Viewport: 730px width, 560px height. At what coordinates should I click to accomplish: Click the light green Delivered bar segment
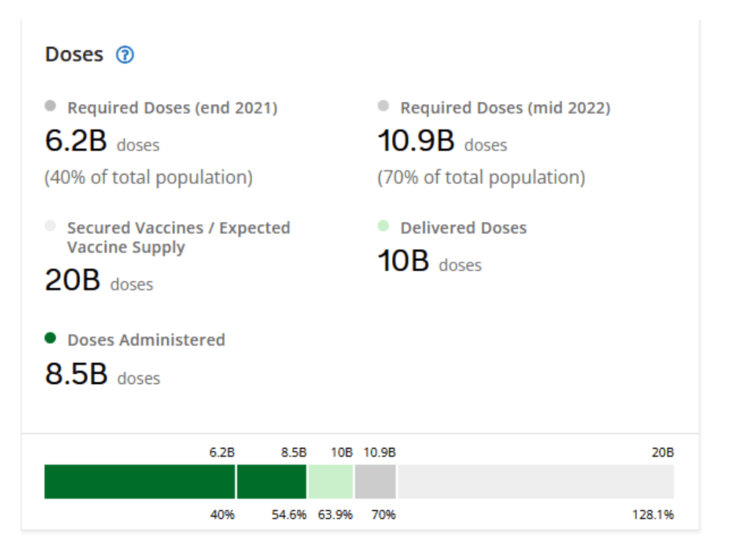(x=331, y=482)
